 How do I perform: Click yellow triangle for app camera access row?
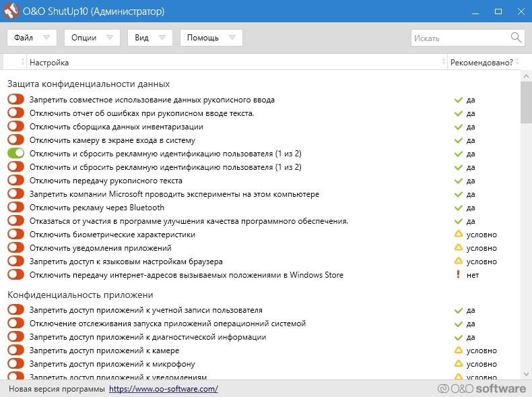(x=459, y=350)
